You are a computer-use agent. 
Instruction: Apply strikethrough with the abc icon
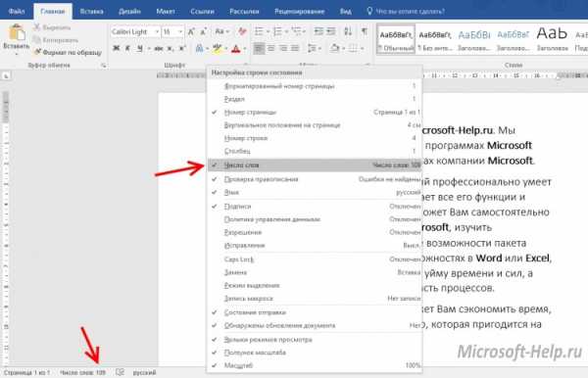coord(159,48)
